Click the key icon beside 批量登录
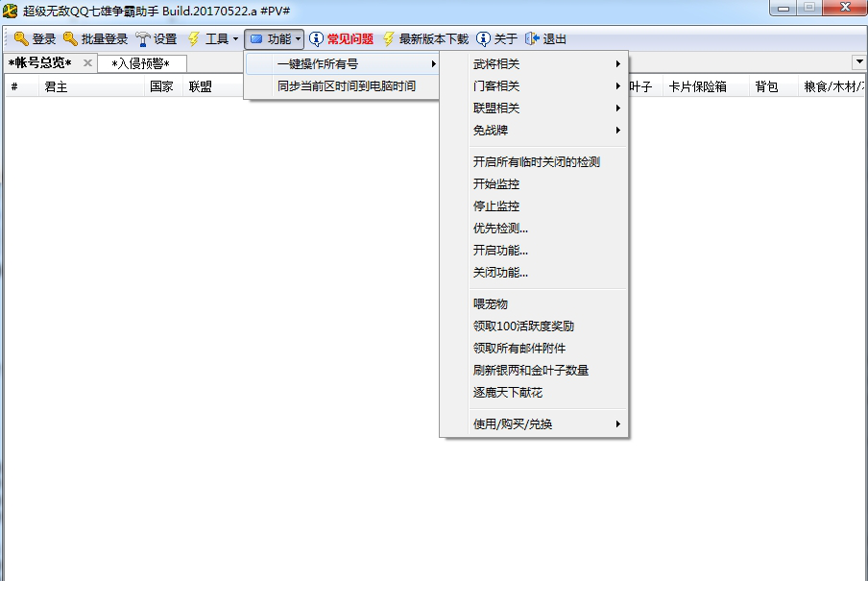This screenshot has width=868, height=604. tap(70, 38)
